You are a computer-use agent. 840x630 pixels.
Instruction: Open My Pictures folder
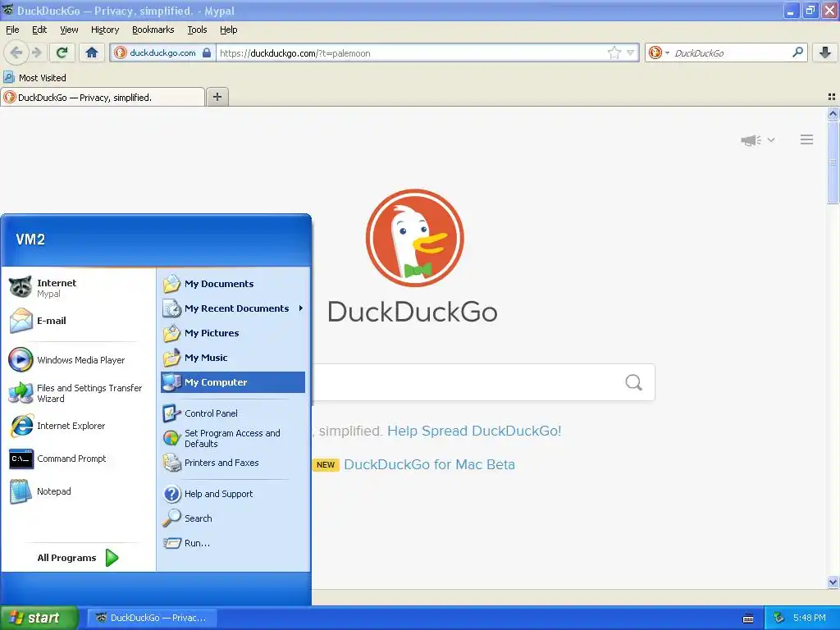(x=232, y=333)
